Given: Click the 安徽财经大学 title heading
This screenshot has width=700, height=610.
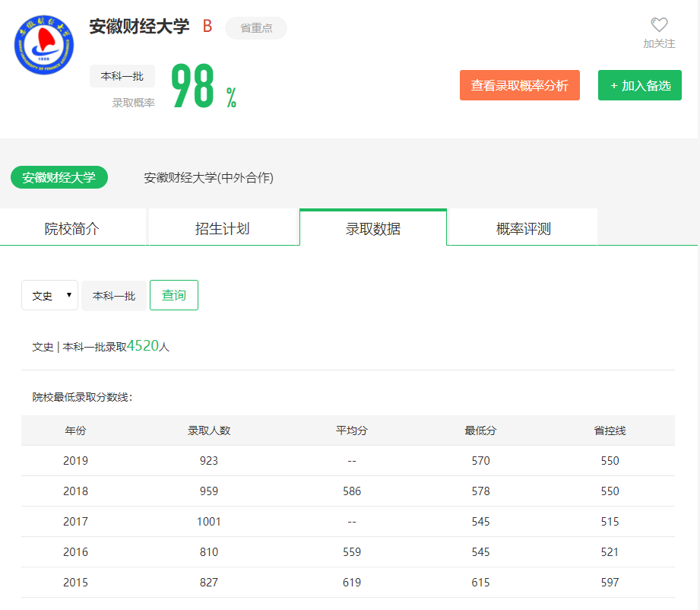Looking at the screenshot, I should [139, 27].
